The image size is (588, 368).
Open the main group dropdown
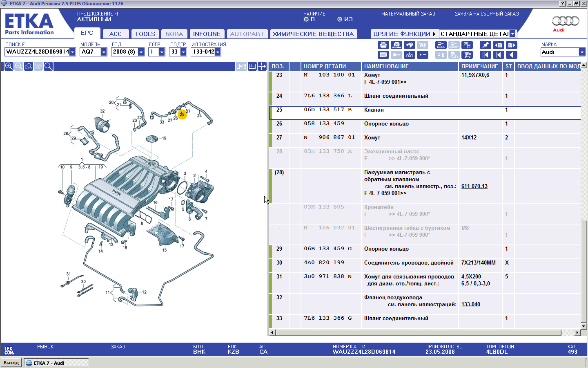point(162,52)
